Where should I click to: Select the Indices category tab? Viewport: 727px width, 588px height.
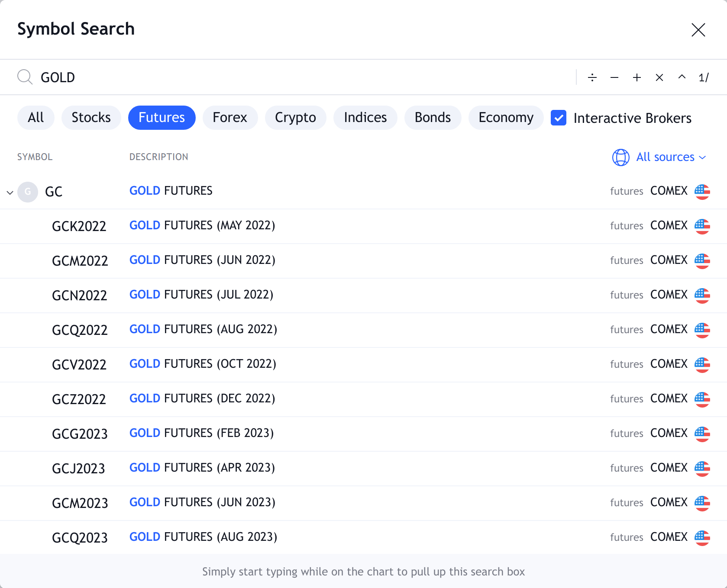pos(365,118)
